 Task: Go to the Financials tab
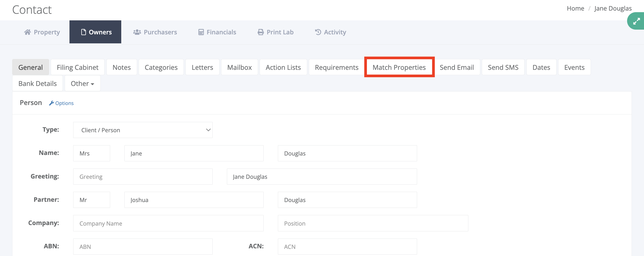point(217,32)
